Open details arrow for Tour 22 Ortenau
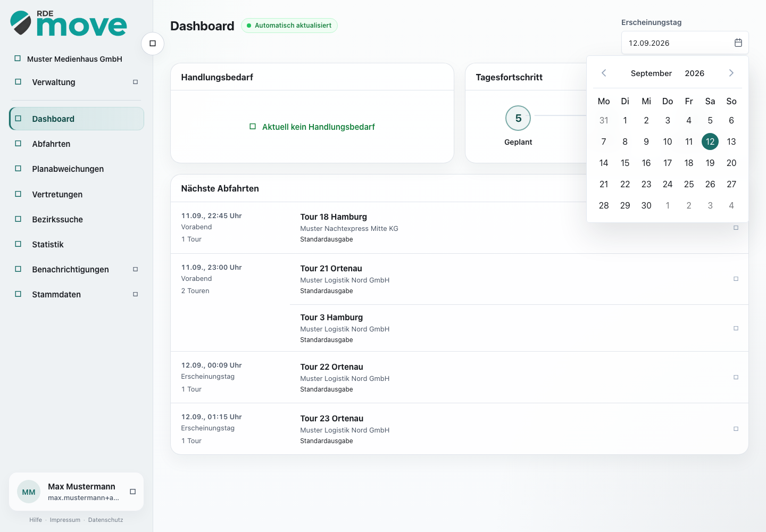Viewport: 766px width, 532px height. (x=736, y=377)
